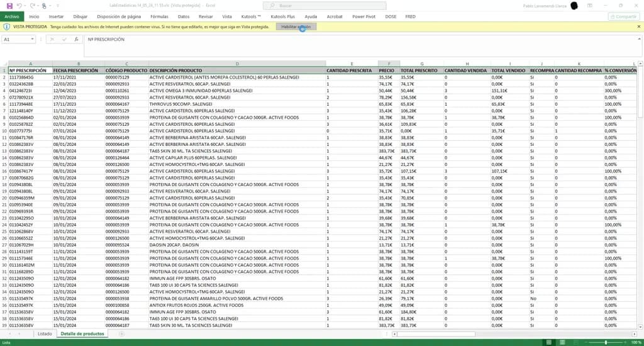
Task: Click the ANTIOX FRUTOS ROJOS 250GR. cell
Action: pyautogui.click(x=237, y=305)
